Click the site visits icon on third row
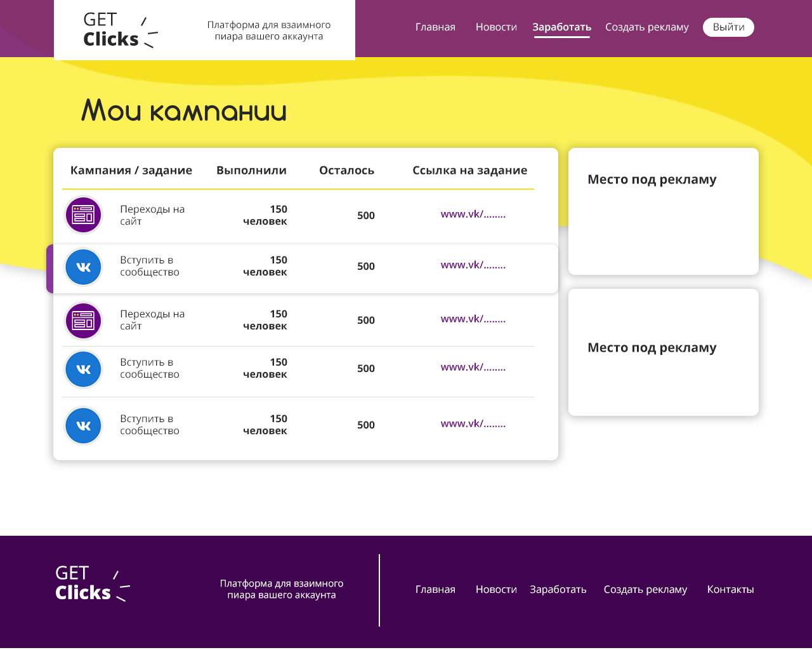The height and width of the screenshot is (650, 812). 83,321
